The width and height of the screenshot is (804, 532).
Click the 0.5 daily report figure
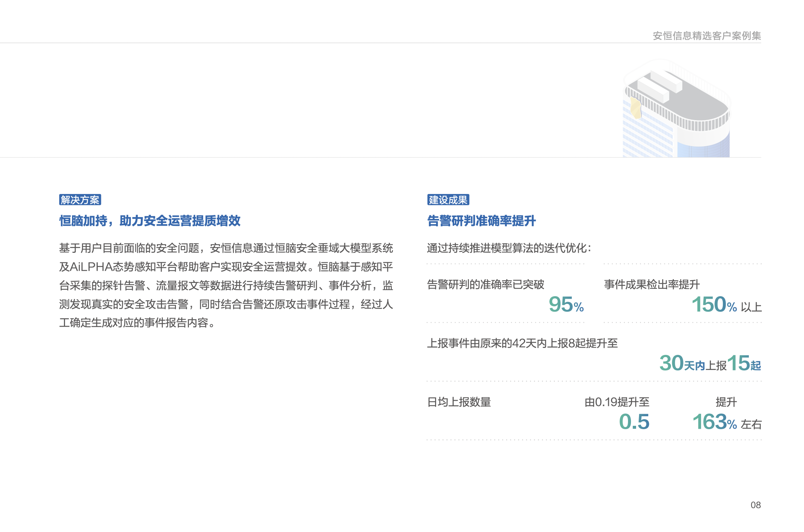[x=635, y=421]
